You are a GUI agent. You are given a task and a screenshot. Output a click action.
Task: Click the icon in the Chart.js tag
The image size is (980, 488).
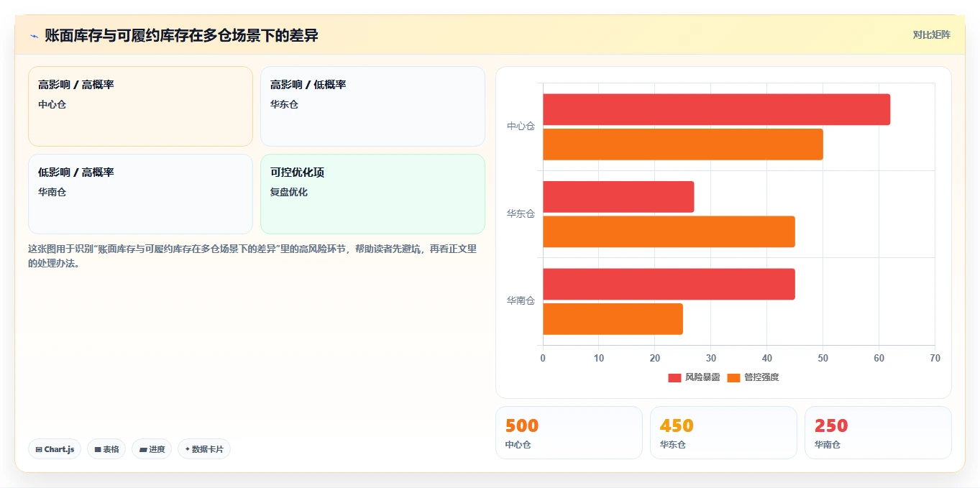click(x=39, y=449)
